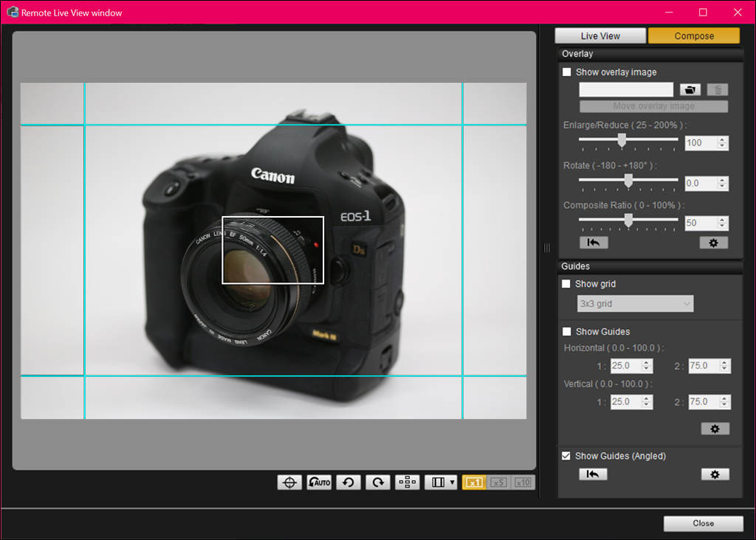The image size is (756, 540).
Task: Click Horizontal guide 1 spinner arrows
Action: click(x=647, y=366)
